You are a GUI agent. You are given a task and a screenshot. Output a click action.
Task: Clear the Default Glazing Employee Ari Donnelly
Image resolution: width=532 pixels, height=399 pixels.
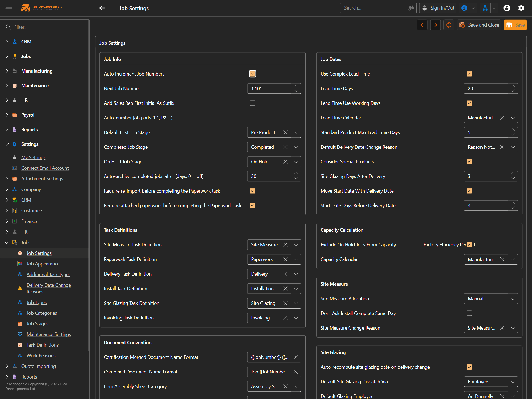click(502, 396)
